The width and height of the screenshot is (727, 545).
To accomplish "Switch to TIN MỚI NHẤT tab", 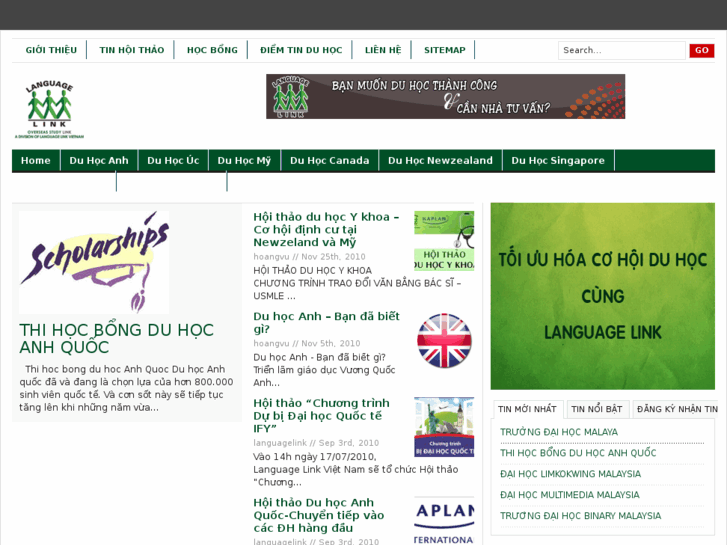I will (527, 409).
